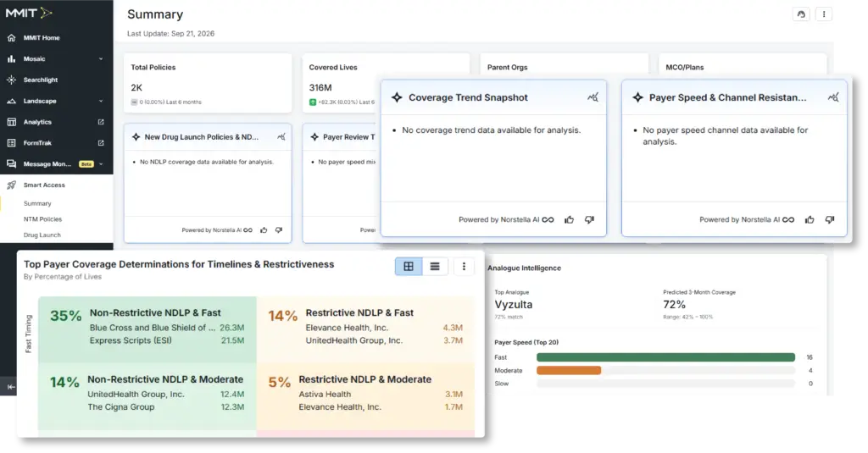The height and width of the screenshot is (453, 868).
Task: Open Analytics external link icon
Action: pos(101,122)
